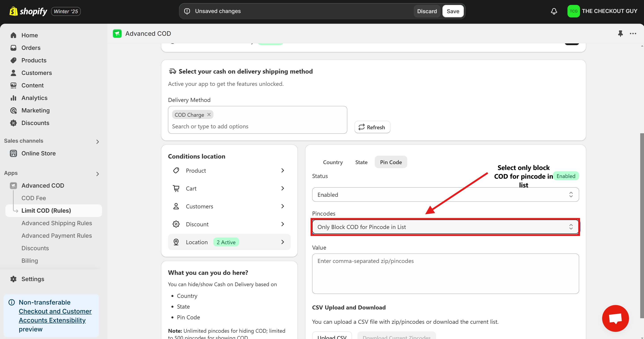Save the unsaved changes

tap(453, 11)
